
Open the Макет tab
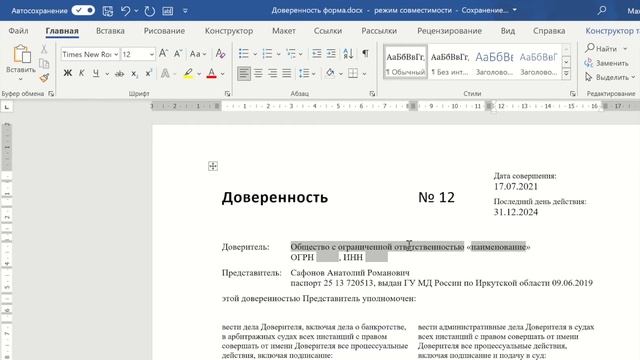pyautogui.click(x=284, y=31)
